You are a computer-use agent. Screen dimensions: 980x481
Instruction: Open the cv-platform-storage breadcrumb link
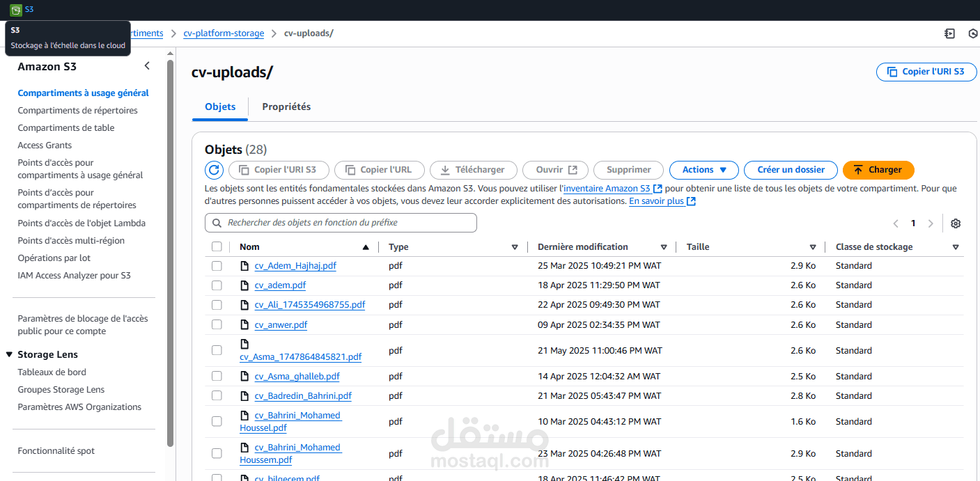(224, 33)
